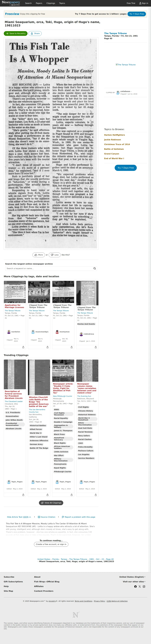Open the Search menu item
The image size is (151, 644).
pos(28,3)
